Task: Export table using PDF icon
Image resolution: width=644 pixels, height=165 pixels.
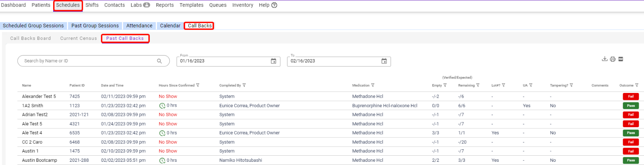Action: point(621,59)
